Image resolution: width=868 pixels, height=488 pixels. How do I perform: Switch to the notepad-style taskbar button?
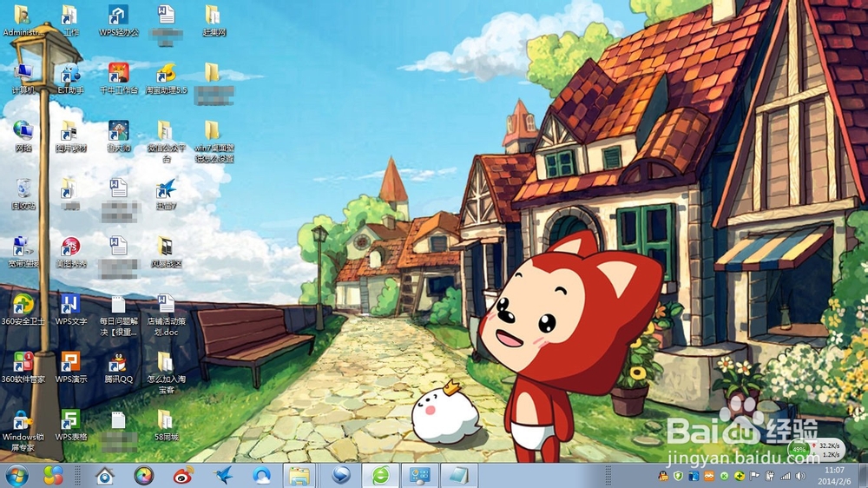pos(459,476)
